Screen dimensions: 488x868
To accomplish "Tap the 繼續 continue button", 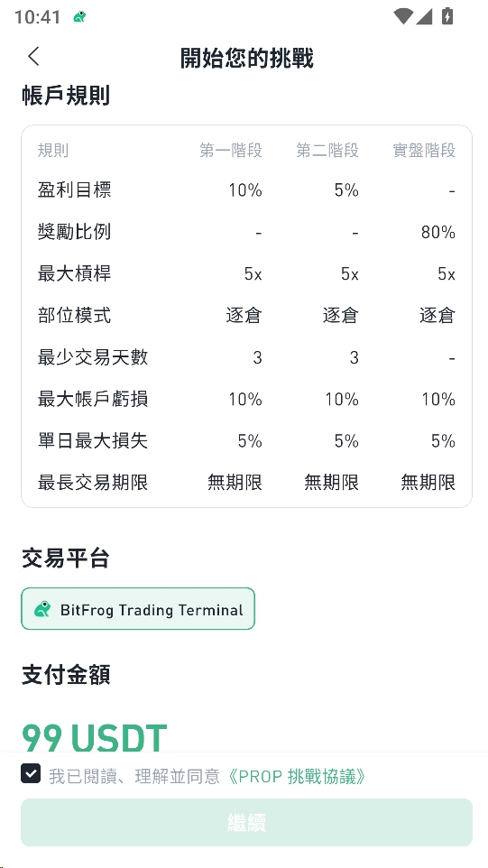I will click(x=247, y=822).
